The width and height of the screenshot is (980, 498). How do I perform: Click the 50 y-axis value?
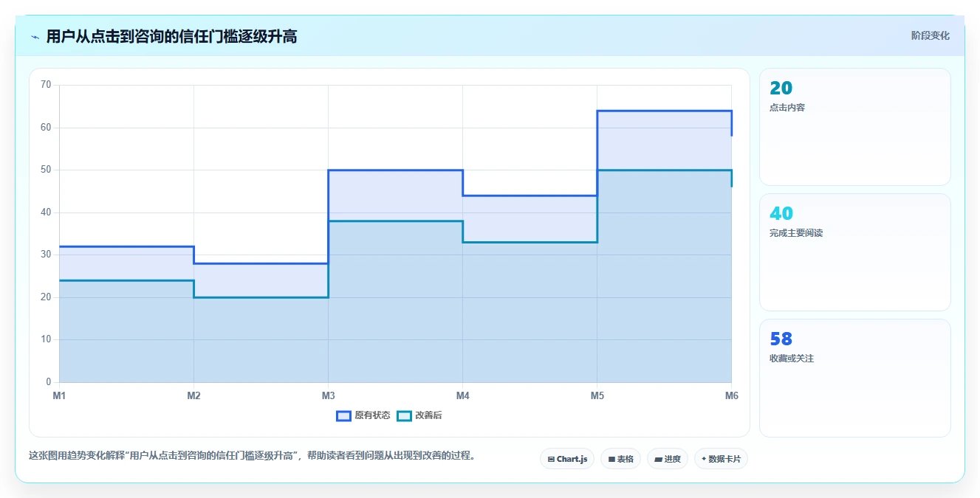click(x=46, y=170)
